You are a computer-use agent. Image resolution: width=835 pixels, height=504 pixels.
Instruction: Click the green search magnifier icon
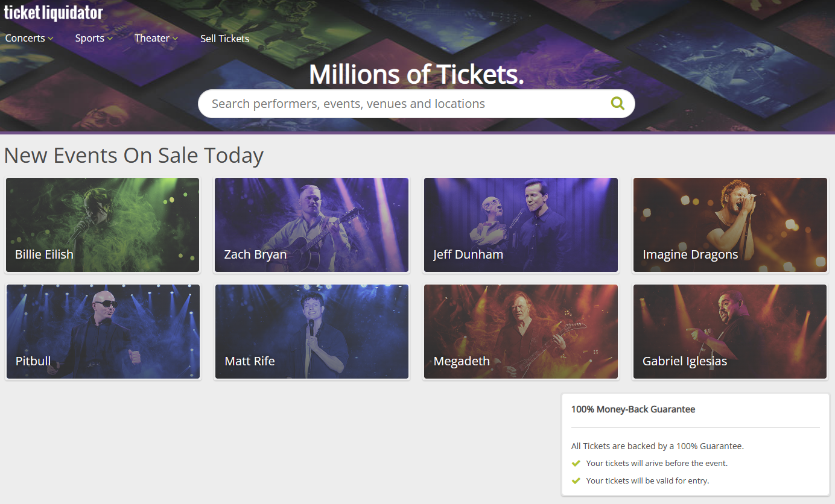click(x=617, y=104)
